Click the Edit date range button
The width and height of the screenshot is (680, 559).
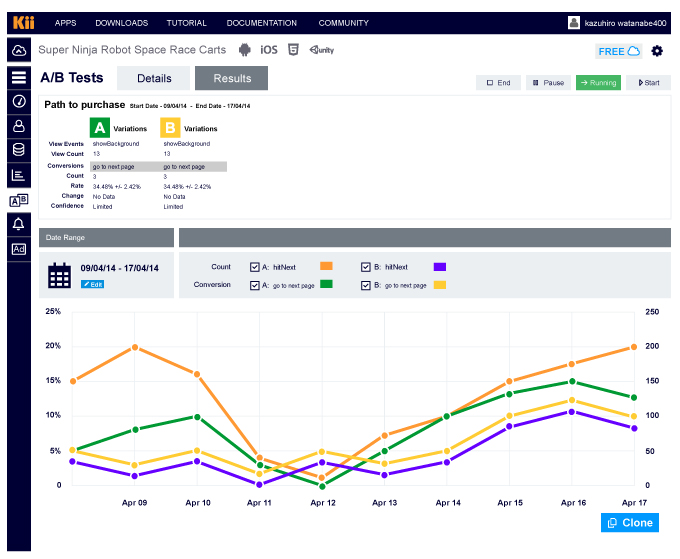pyautogui.click(x=92, y=285)
